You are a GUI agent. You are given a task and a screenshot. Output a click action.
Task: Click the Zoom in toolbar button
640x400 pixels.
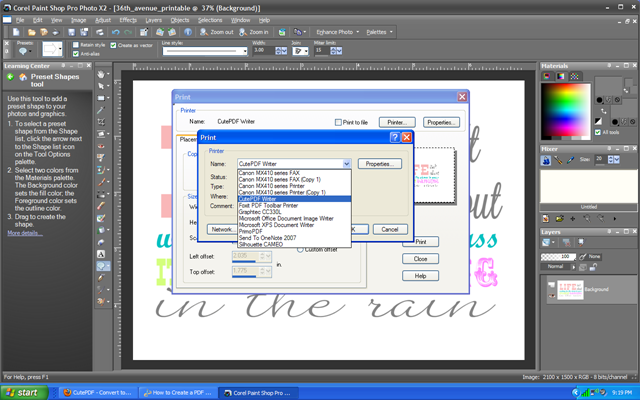tap(254, 32)
